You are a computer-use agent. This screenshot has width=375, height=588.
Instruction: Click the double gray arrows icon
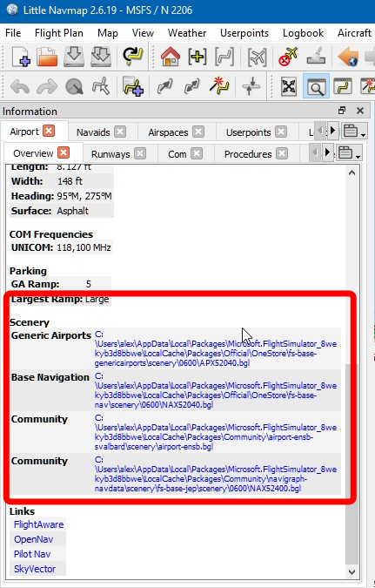[191, 86]
